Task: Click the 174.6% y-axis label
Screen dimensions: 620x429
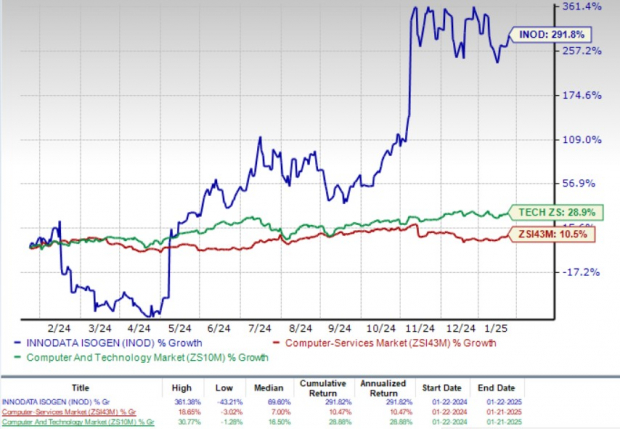Action: click(582, 95)
